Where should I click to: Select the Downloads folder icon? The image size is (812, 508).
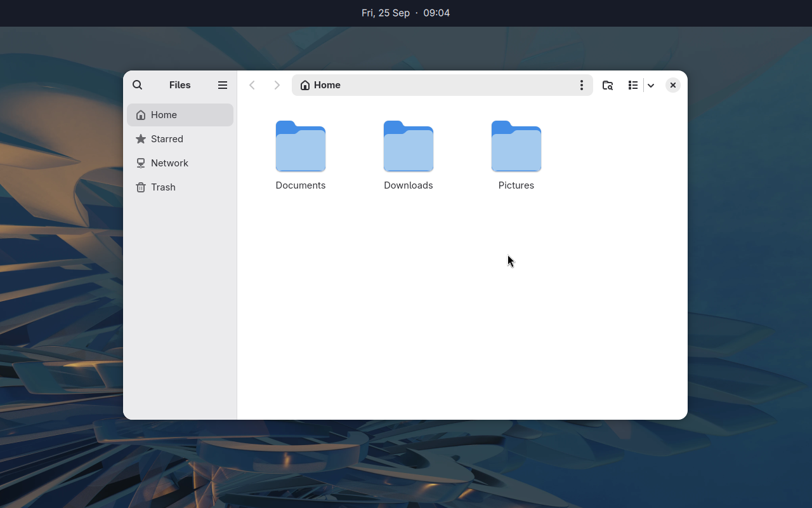point(409,146)
